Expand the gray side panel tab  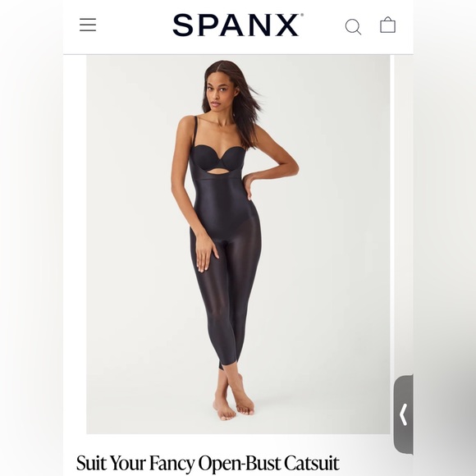pos(404,414)
